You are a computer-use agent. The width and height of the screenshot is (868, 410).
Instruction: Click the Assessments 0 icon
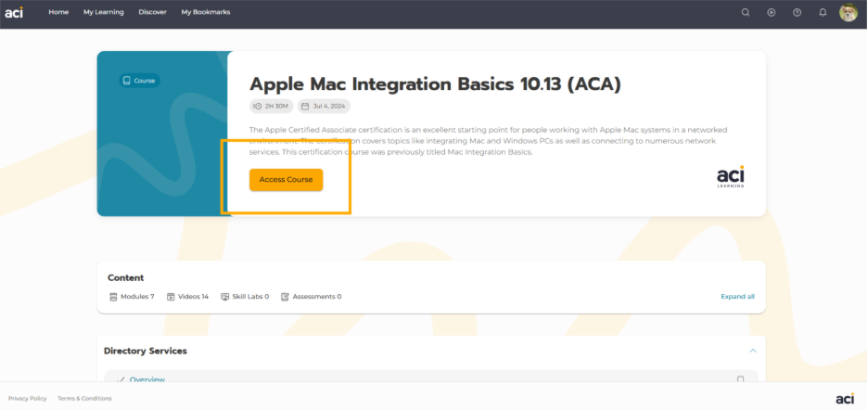click(x=285, y=297)
